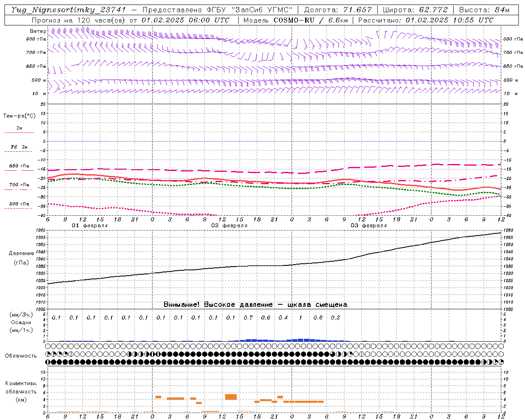Click the Ветер wind panel label
Screen dimensions: 525x420
point(38,31)
